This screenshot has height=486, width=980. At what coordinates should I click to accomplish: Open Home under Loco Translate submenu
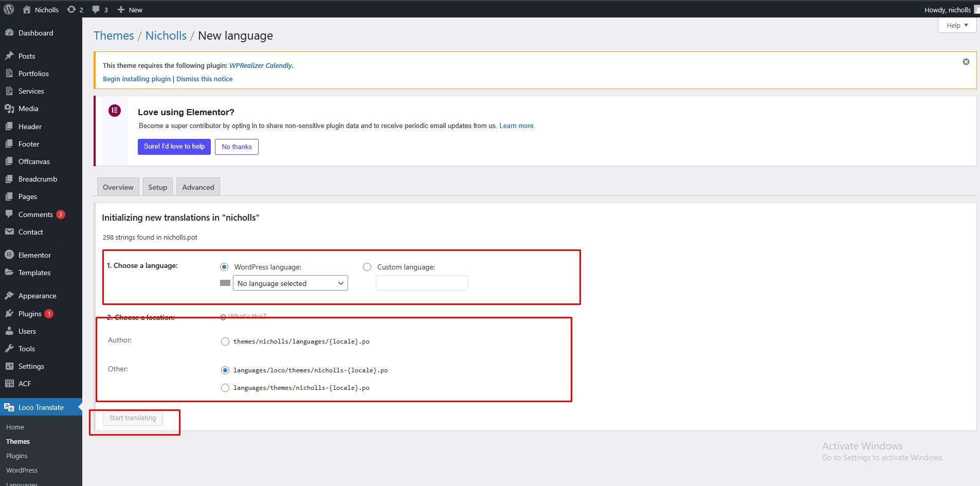pos(15,427)
